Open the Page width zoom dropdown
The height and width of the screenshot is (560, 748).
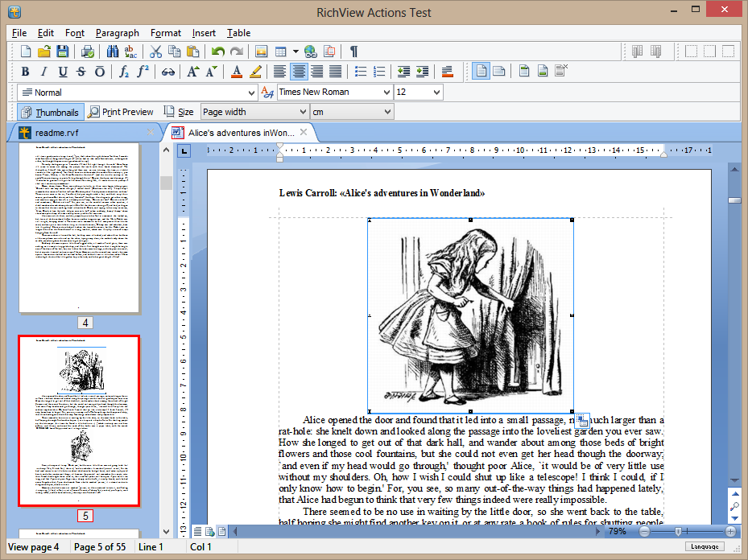point(303,112)
